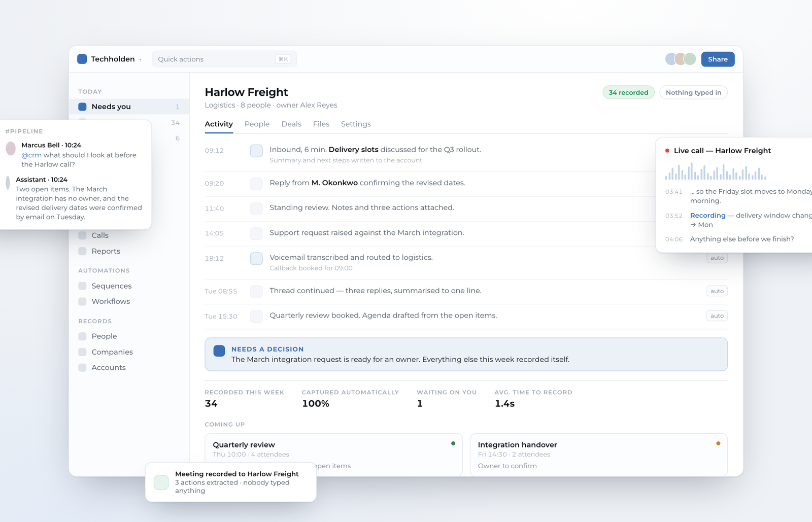Toggle checkbox for Thread continued entry
Screen dimensions: 812x522
tap(256, 291)
